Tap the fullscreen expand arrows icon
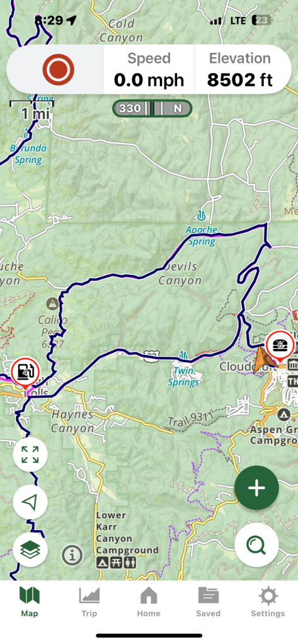The image size is (298, 644). (x=30, y=455)
